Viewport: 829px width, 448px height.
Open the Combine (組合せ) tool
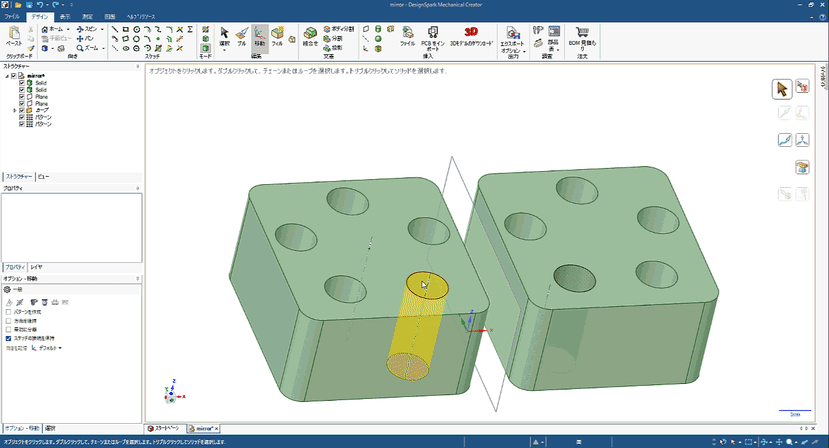[x=310, y=36]
